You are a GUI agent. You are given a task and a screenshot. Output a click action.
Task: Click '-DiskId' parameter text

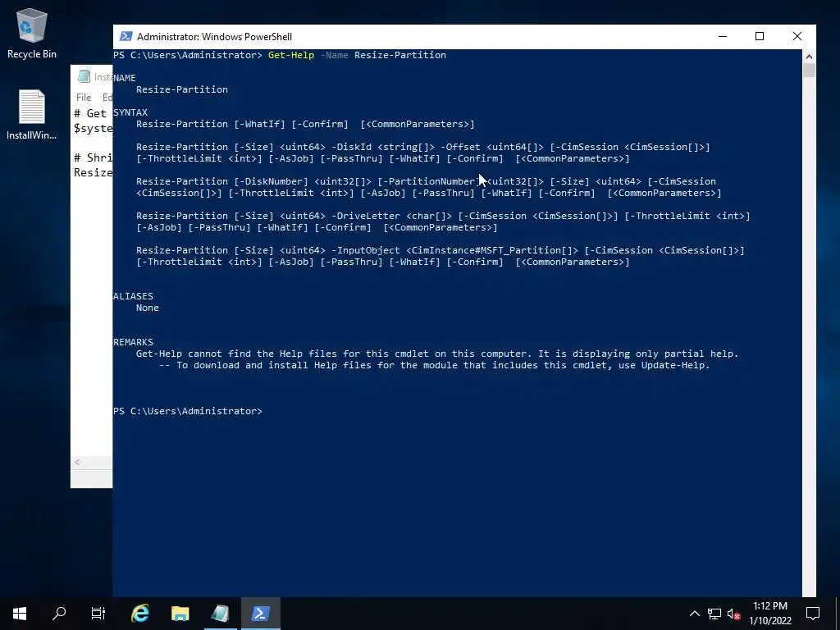pyautogui.click(x=351, y=147)
